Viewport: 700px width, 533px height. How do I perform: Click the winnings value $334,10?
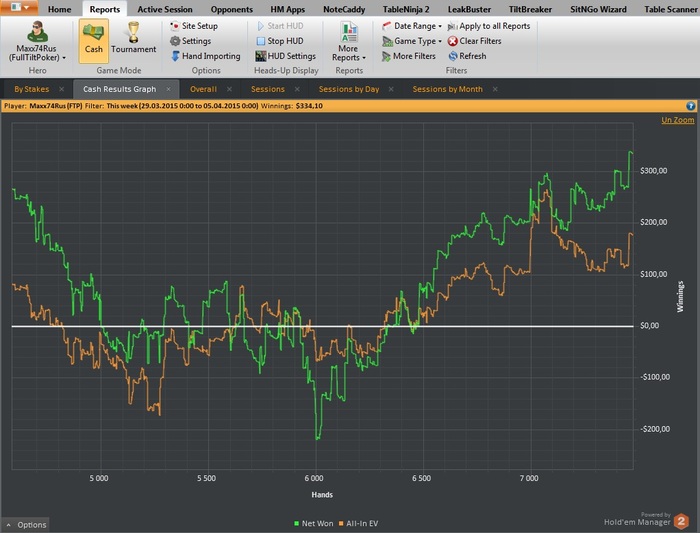[x=309, y=106]
